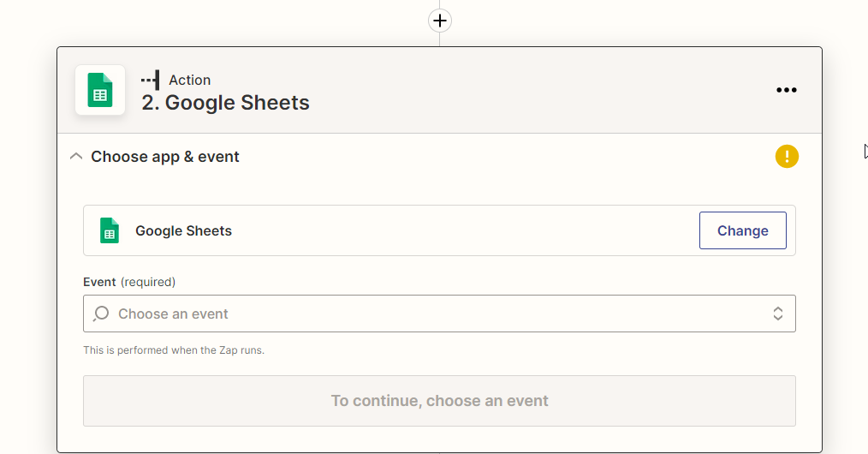Click the plus button to add a step
The width and height of the screenshot is (868, 454).
pos(440,21)
